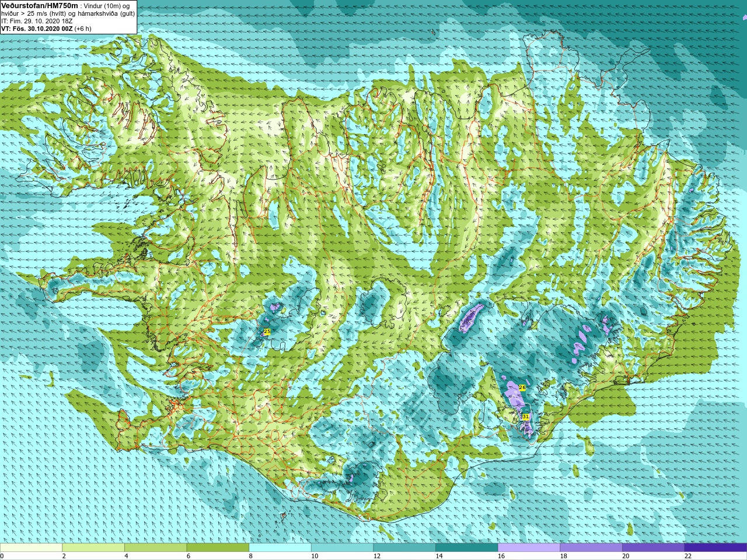Click the light purple 18–20 legend swatch
The height and width of the screenshot is (560, 747).
(x=591, y=548)
